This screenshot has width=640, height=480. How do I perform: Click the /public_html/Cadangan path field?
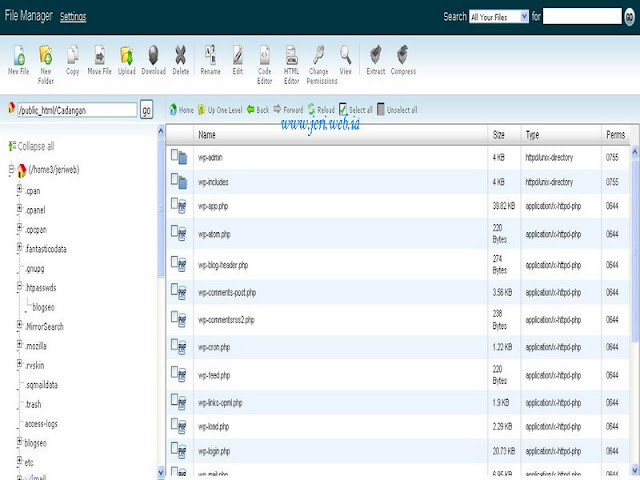click(x=77, y=110)
